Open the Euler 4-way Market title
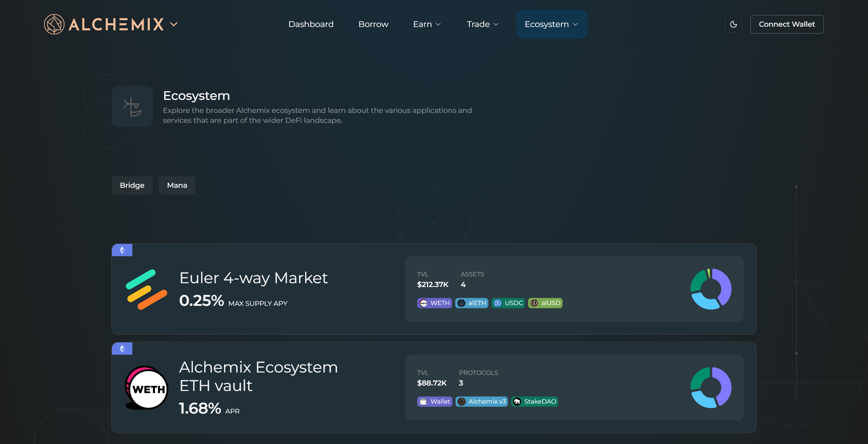The image size is (868, 444). click(x=253, y=278)
